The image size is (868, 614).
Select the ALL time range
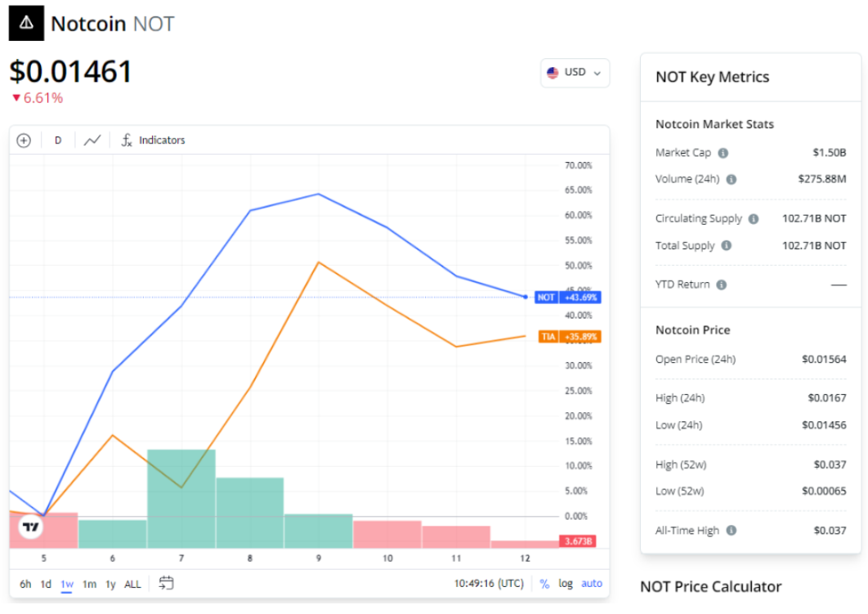tap(132, 584)
